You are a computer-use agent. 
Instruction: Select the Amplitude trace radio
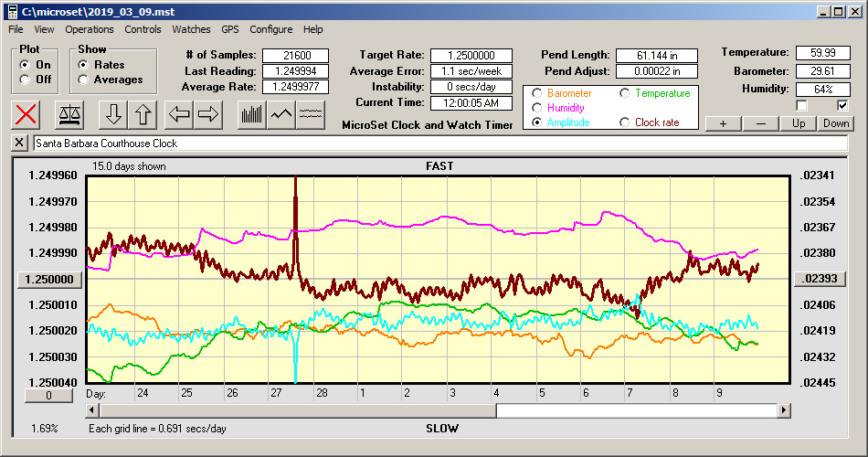click(536, 122)
